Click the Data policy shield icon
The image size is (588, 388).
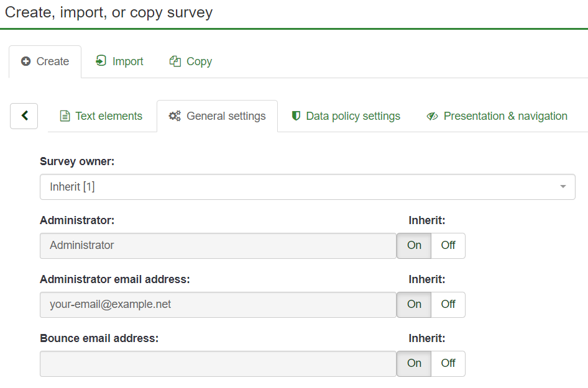296,116
